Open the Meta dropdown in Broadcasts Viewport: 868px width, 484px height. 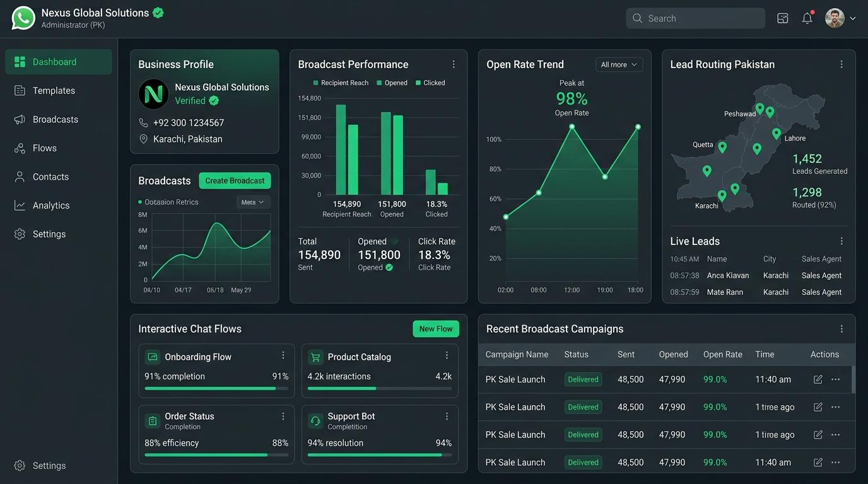click(x=254, y=202)
